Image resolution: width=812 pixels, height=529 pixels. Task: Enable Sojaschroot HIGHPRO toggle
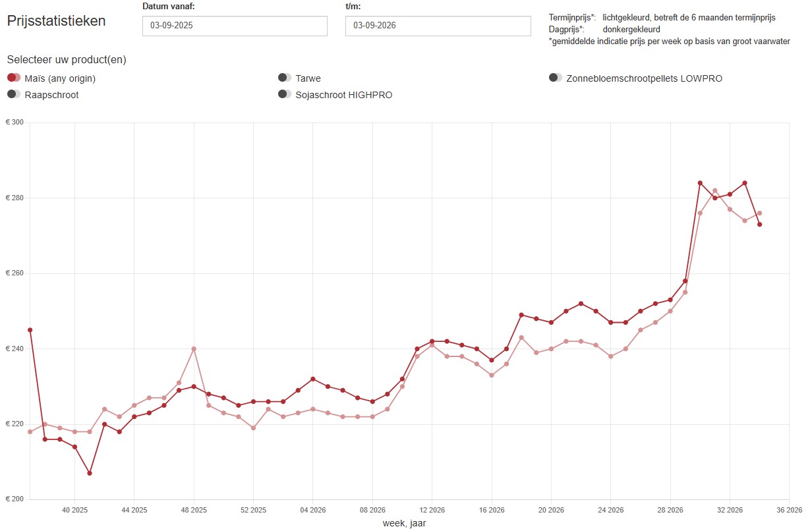click(285, 94)
